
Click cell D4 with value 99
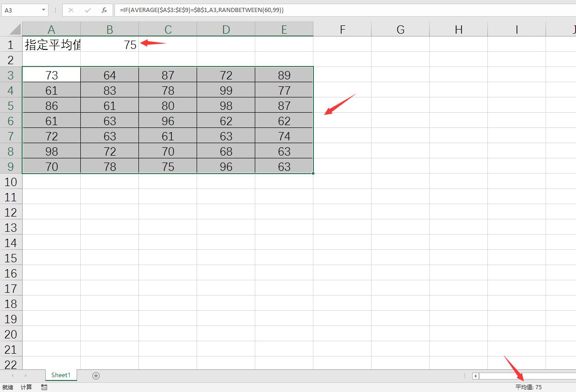click(226, 90)
